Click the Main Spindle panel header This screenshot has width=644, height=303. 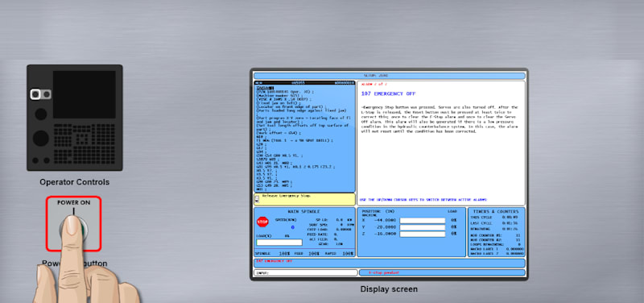(304, 211)
